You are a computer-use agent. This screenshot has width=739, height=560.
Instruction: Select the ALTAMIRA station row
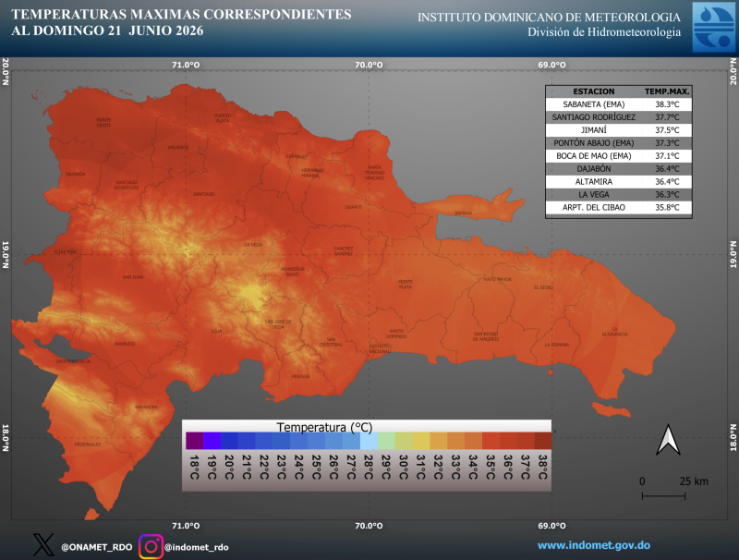coord(619,181)
